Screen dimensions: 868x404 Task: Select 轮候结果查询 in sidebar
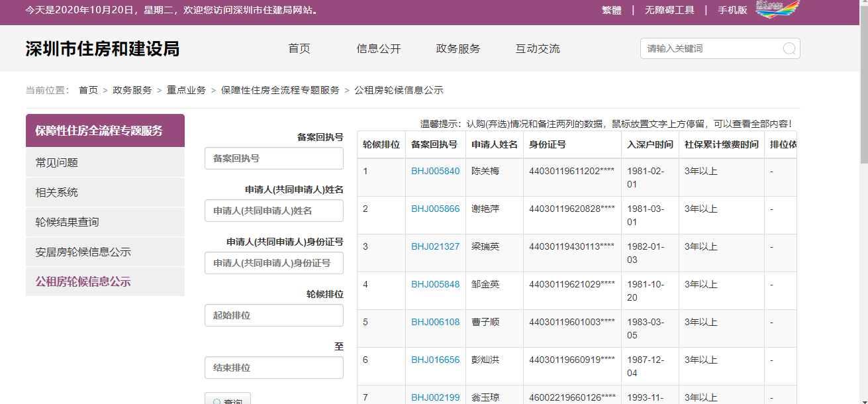click(105, 222)
